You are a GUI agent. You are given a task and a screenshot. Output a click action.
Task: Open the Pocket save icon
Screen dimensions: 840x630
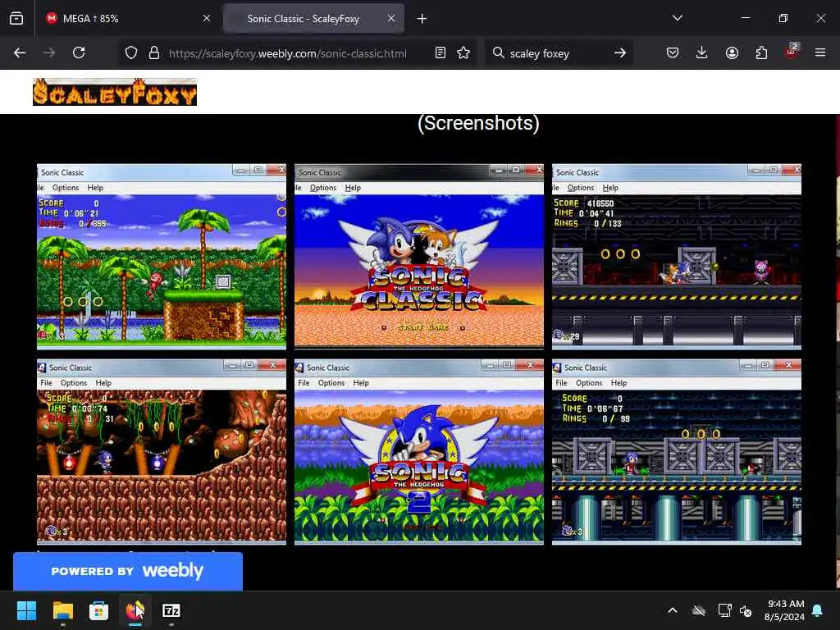(x=673, y=52)
